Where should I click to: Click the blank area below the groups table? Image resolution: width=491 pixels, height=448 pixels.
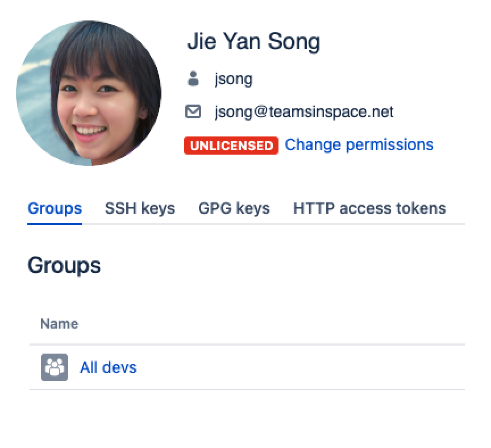(x=246, y=418)
